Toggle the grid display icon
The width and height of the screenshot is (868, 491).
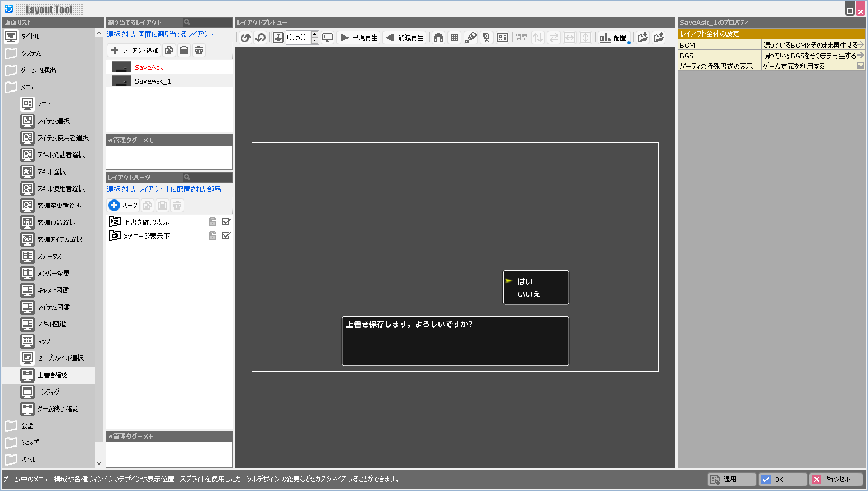click(x=454, y=38)
